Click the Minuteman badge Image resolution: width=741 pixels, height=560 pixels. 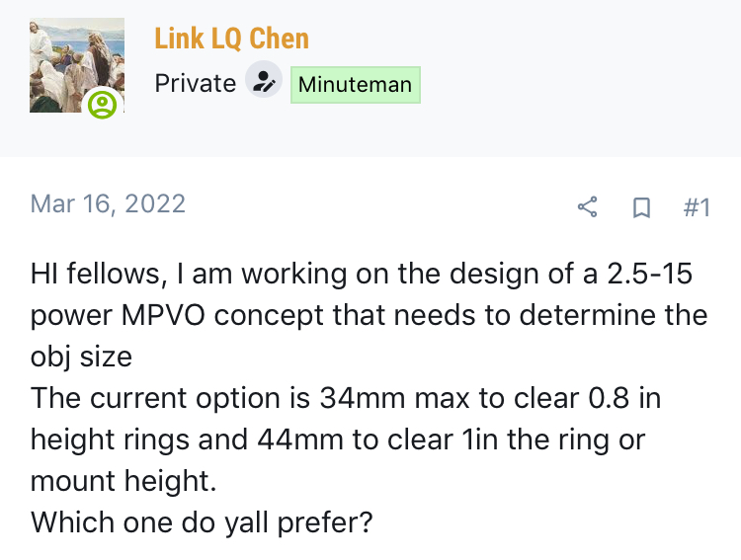356,85
